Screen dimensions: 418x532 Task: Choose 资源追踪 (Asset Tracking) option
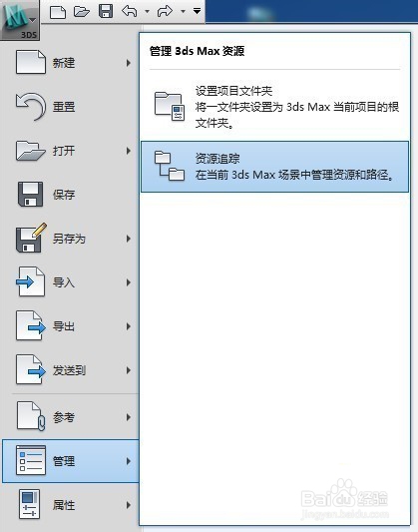coord(274,167)
